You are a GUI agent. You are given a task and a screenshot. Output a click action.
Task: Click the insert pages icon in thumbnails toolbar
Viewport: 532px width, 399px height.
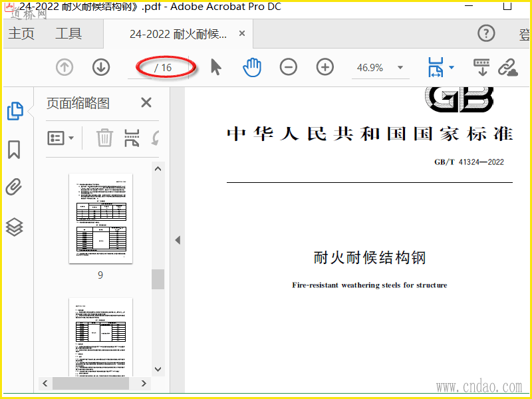point(132,138)
